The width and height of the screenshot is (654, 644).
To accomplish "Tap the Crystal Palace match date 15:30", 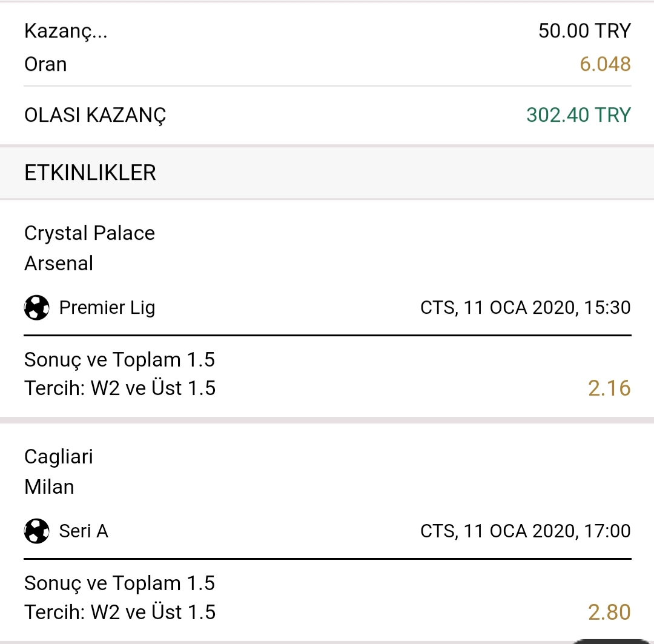I will tap(526, 308).
